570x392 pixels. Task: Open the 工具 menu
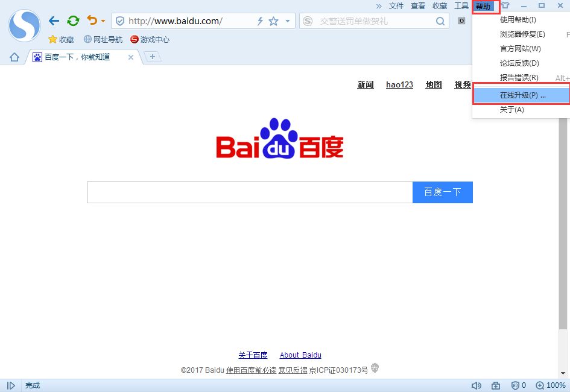(461, 5)
